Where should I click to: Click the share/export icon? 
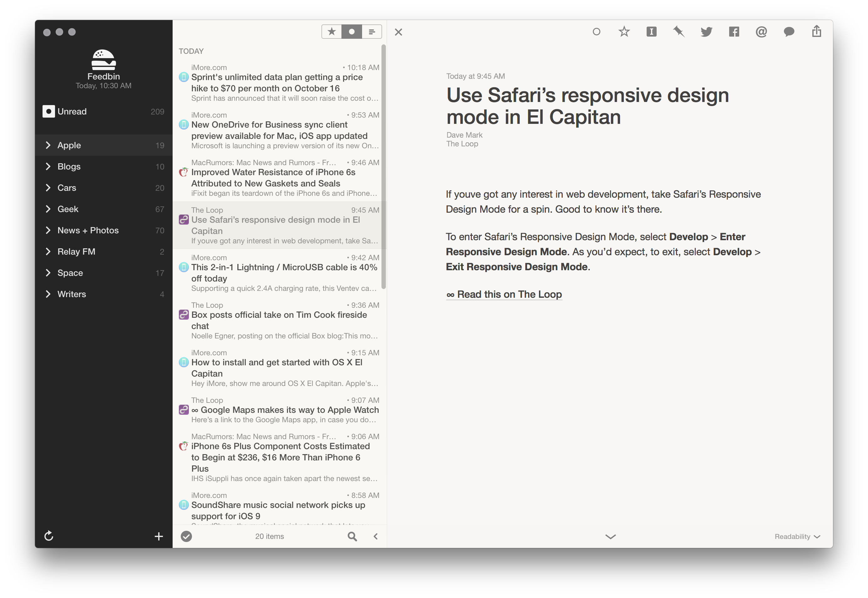pos(816,31)
